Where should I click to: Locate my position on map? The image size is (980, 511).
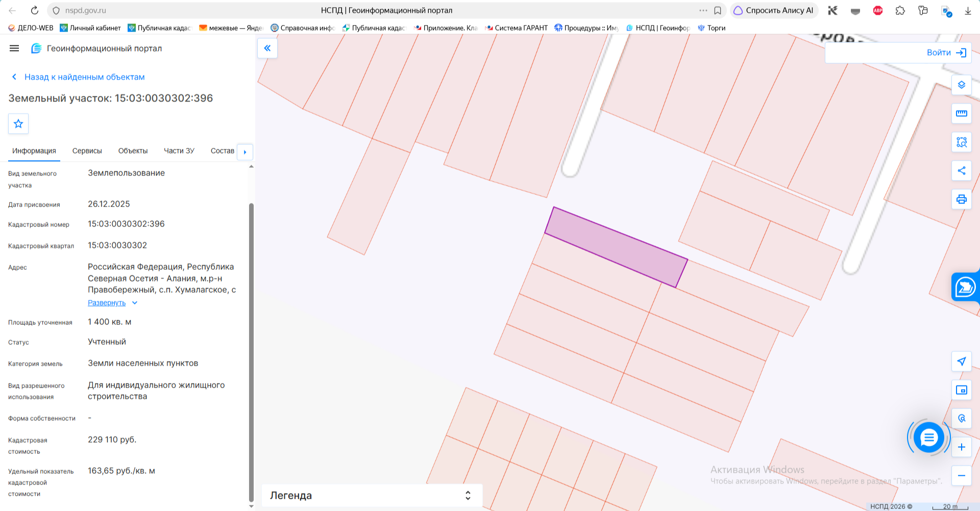tap(962, 362)
